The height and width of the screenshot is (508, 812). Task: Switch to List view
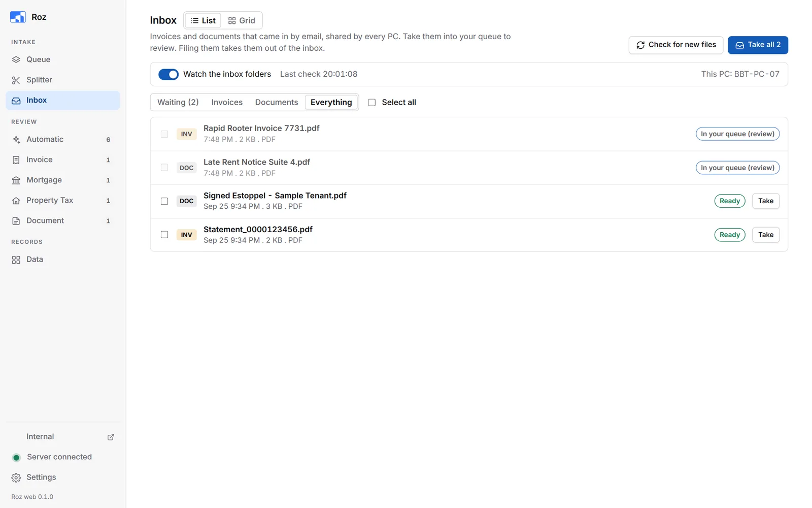tap(203, 20)
